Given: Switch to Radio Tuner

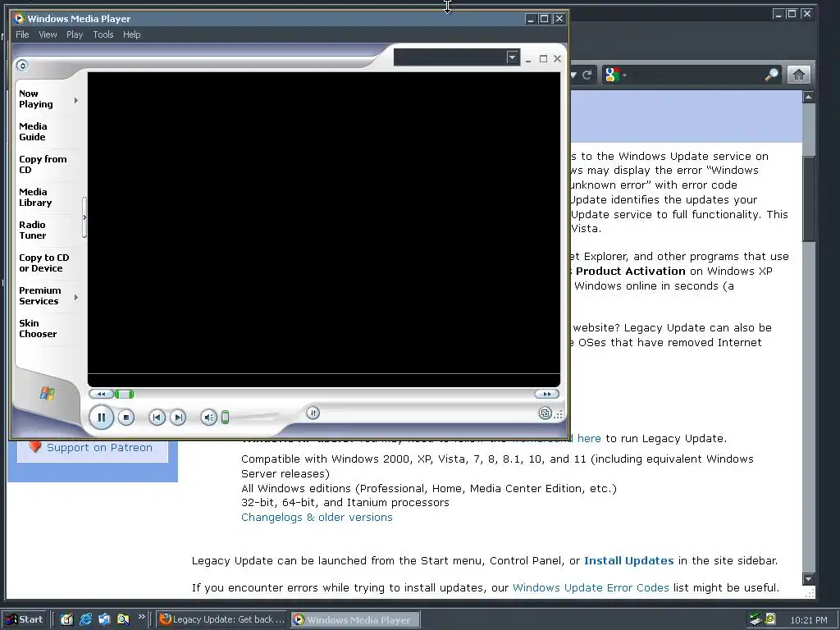Looking at the screenshot, I should 33,230.
